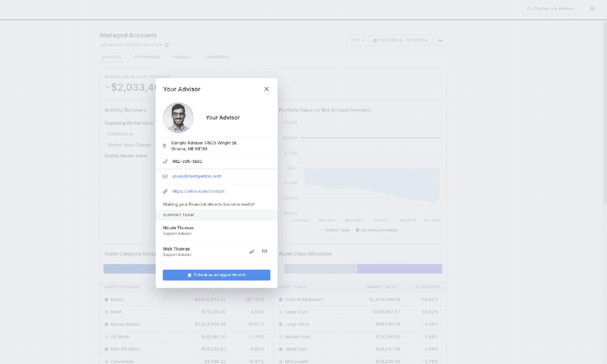Close the Your Advisor dialog
The height and width of the screenshot is (364, 607).
(266, 89)
